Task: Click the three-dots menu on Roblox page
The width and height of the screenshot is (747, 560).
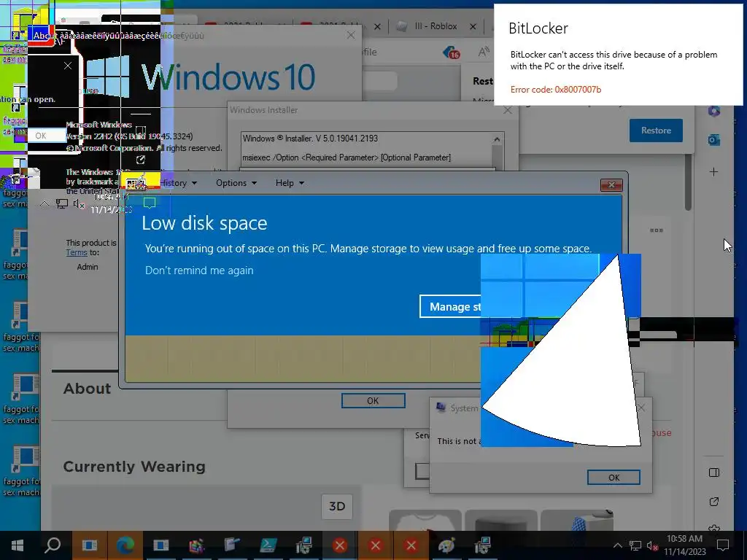Action: (657, 230)
